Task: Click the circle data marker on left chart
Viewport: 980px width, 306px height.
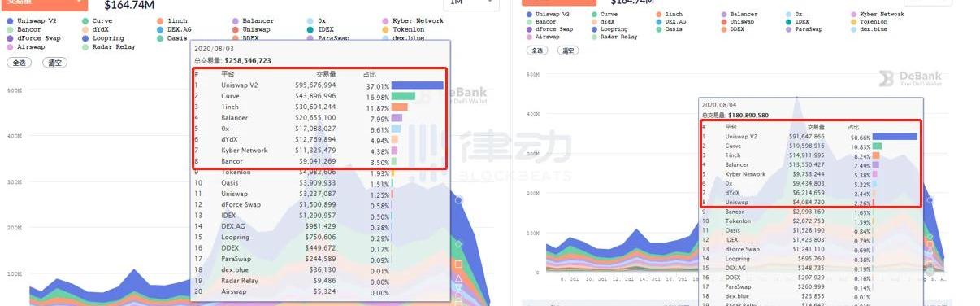Action: click(459, 200)
